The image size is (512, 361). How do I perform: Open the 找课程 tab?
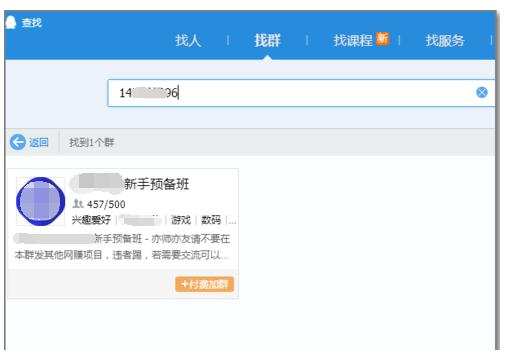coord(353,41)
